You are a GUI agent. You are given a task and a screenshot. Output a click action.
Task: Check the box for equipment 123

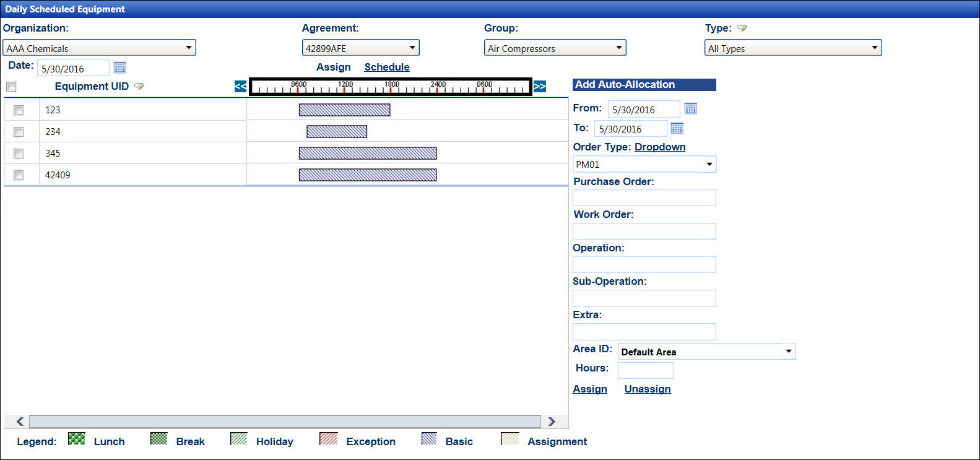19,110
